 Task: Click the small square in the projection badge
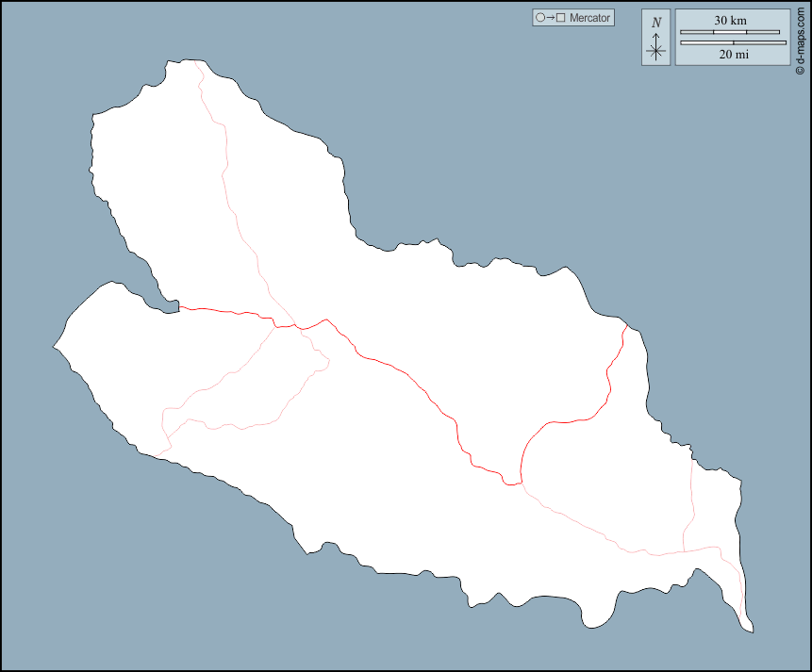coord(560,17)
